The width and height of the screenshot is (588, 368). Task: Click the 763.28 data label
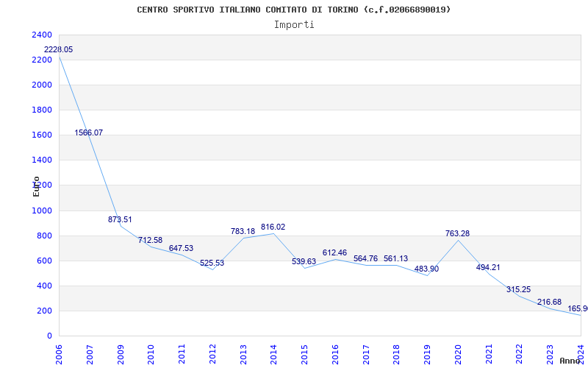tap(457, 233)
